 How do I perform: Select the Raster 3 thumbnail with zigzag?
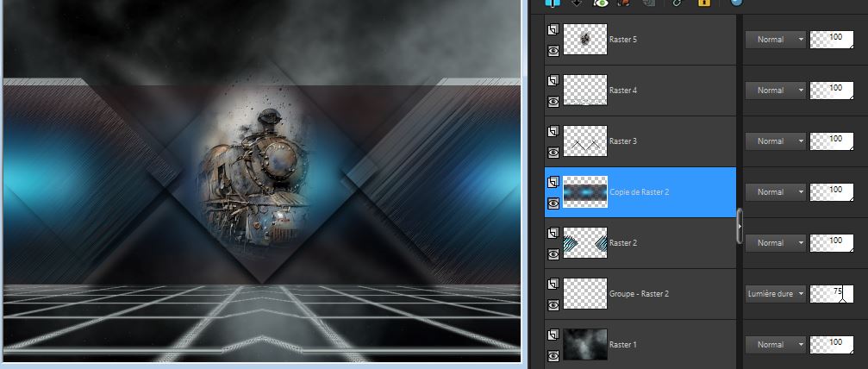[x=585, y=141]
